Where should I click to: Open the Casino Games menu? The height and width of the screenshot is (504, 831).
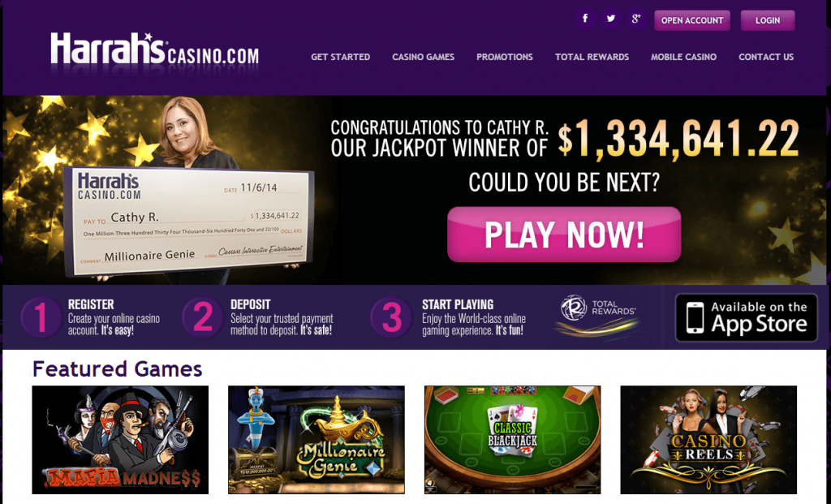(423, 57)
